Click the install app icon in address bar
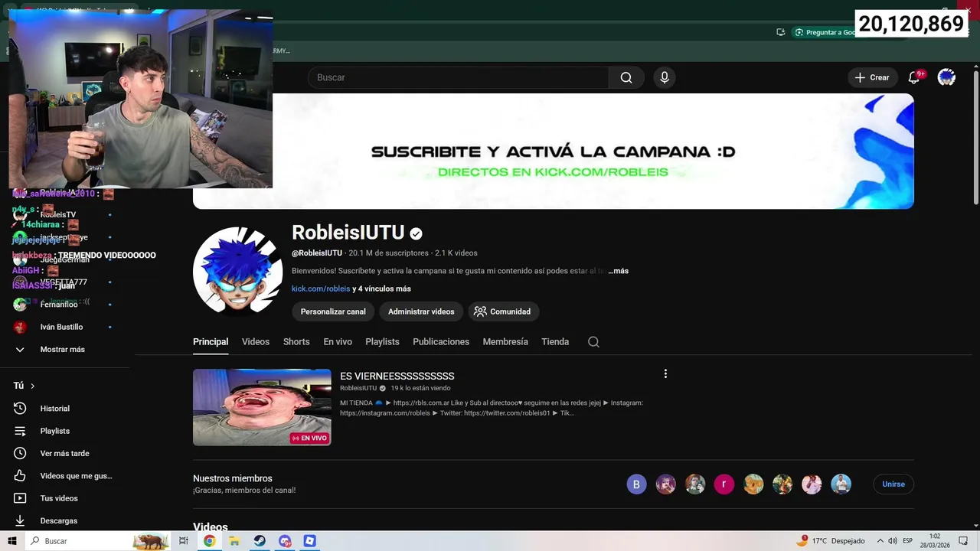The width and height of the screenshot is (980, 551). (x=780, y=32)
